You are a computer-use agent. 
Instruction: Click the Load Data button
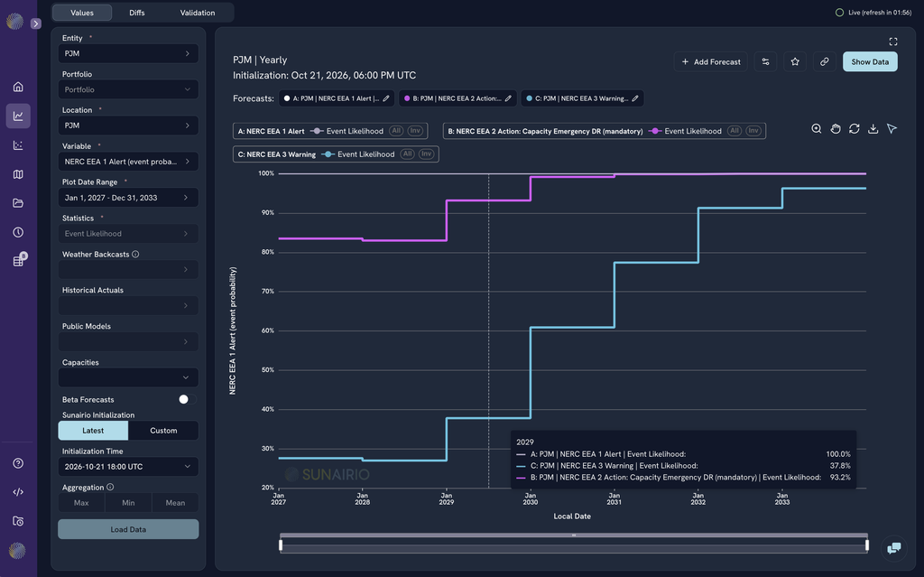tap(128, 529)
